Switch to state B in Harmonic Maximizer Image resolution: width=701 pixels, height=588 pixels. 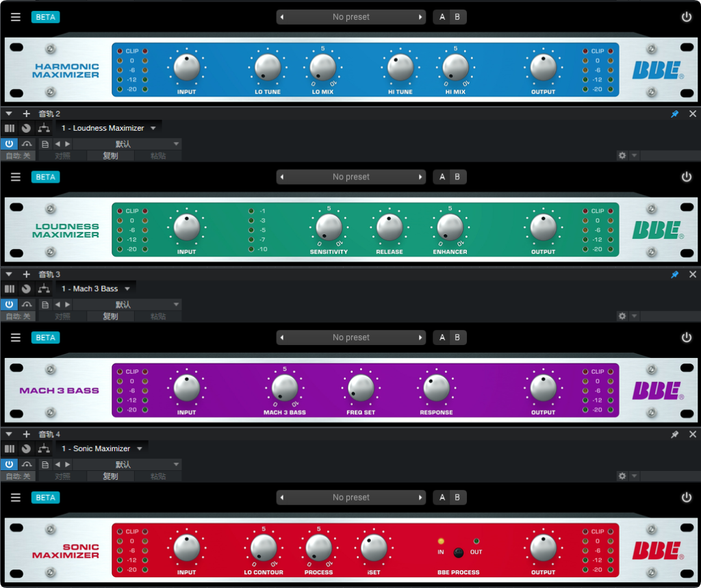pyautogui.click(x=457, y=17)
